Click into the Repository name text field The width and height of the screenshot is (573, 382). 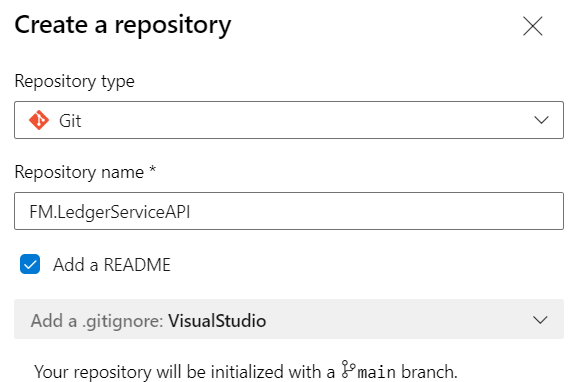[289, 211]
